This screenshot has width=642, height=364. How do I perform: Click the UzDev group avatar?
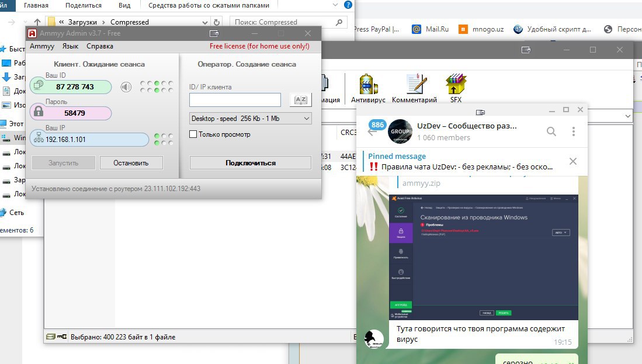coord(400,131)
